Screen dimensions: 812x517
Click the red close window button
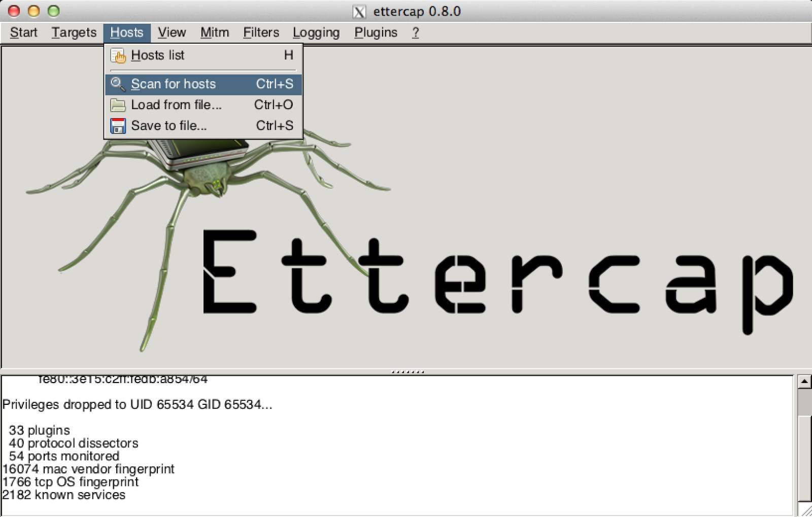coord(14,11)
